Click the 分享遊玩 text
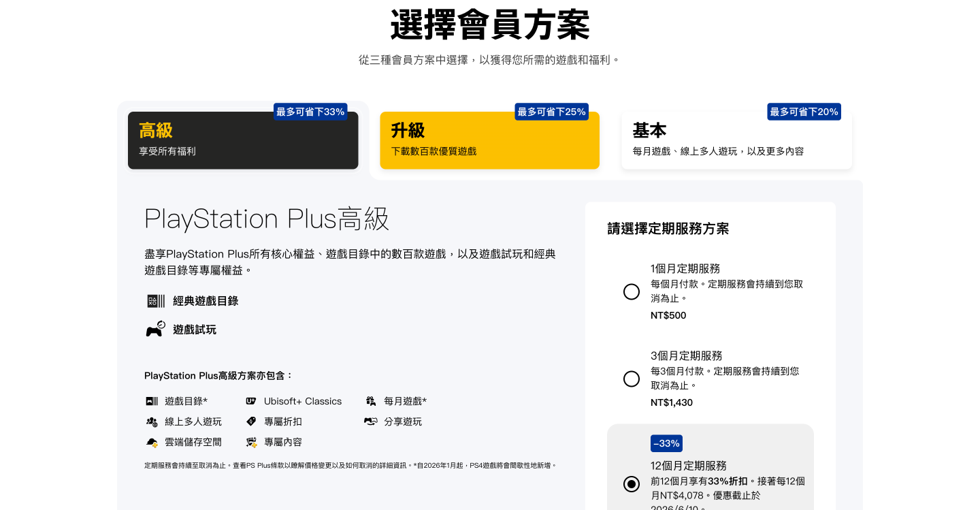The width and height of the screenshot is (980, 510). coord(403,421)
